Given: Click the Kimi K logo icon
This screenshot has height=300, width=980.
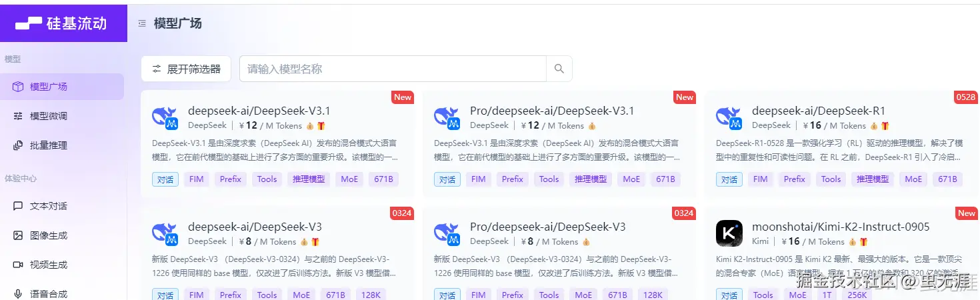Looking at the screenshot, I should (x=729, y=233).
